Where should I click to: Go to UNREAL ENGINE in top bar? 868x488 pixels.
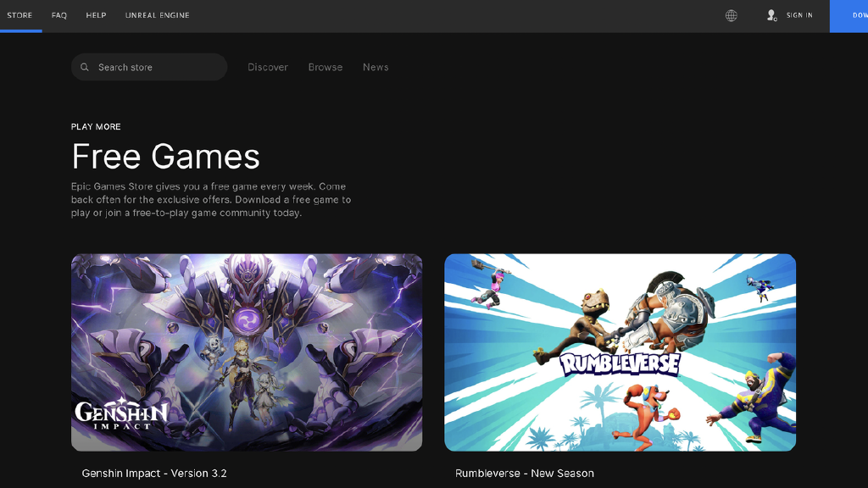click(x=157, y=15)
